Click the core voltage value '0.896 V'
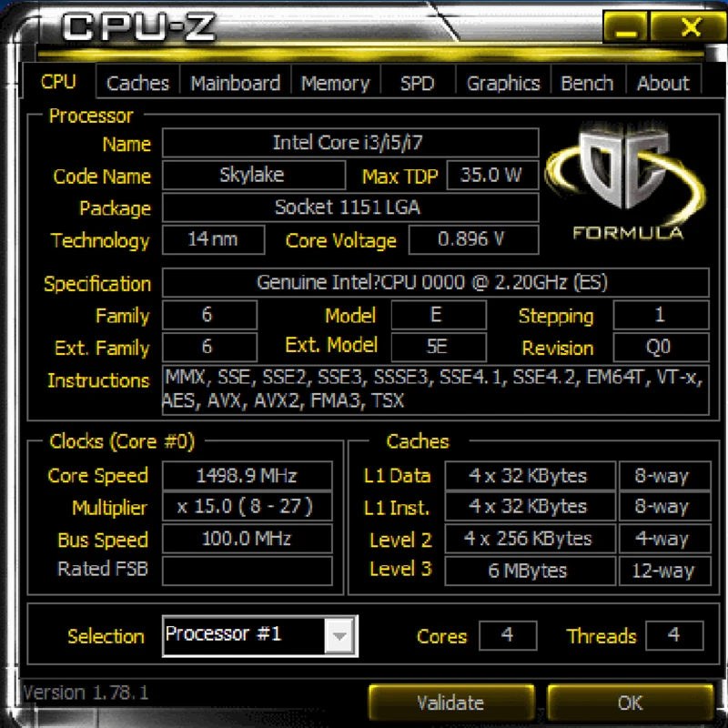This screenshot has height=728, width=728. (473, 239)
